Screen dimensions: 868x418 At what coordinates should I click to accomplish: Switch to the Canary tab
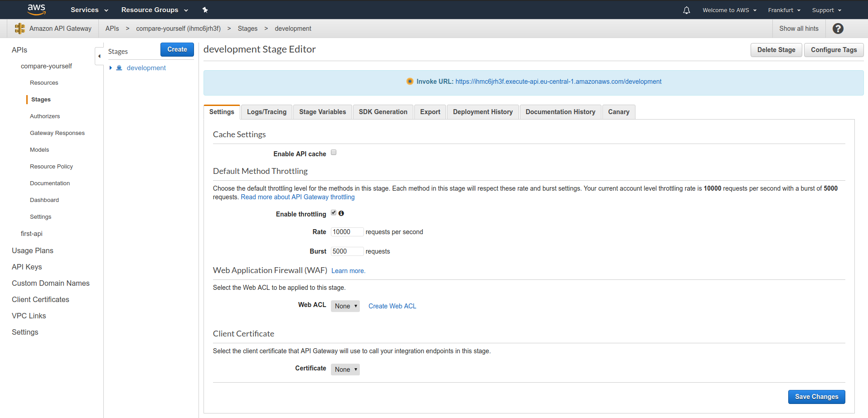coord(619,112)
